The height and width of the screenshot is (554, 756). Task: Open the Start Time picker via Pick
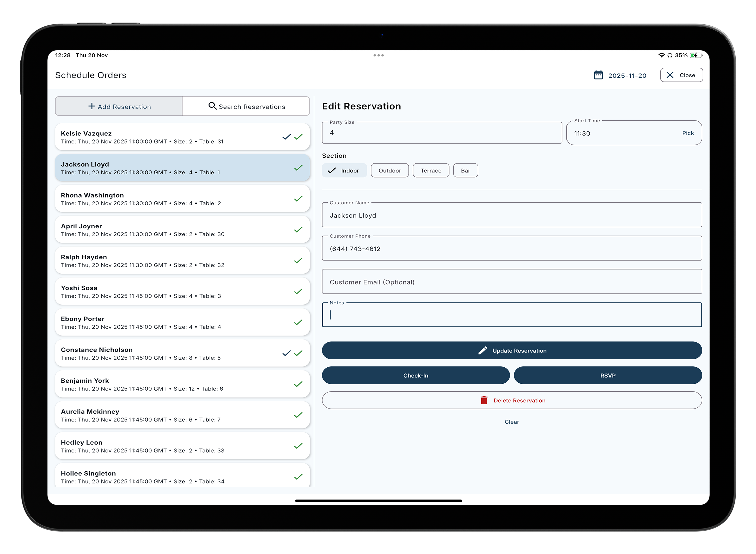688,133
